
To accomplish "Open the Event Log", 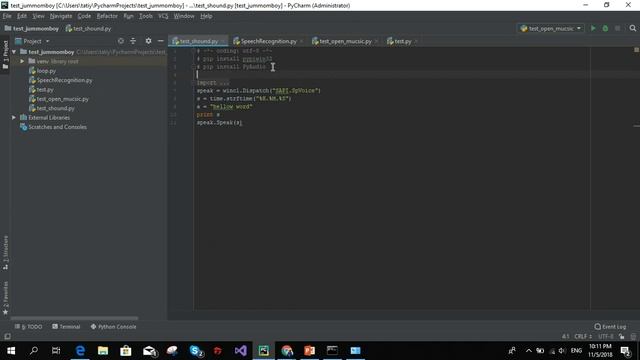I will (x=610, y=327).
